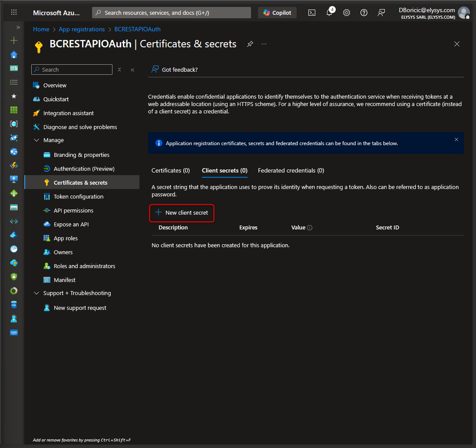Pin the Certificates & secrets blade
The width and height of the screenshot is (476, 448).
click(250, 44)
